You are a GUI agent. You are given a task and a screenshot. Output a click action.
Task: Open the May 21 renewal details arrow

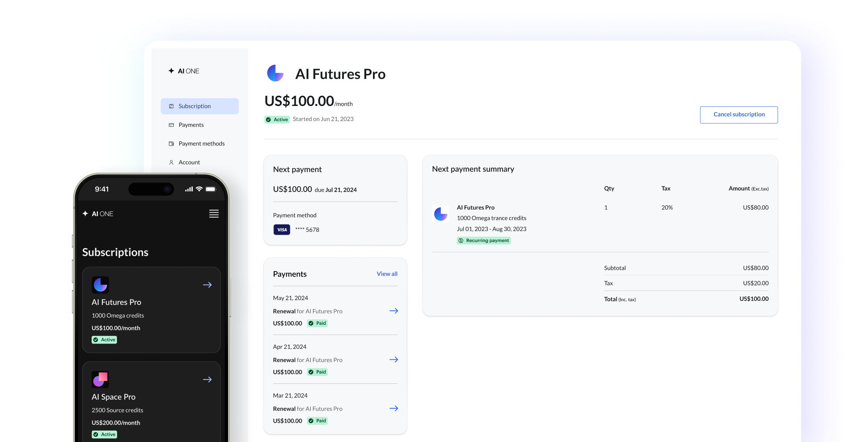(x=393, y=311)
